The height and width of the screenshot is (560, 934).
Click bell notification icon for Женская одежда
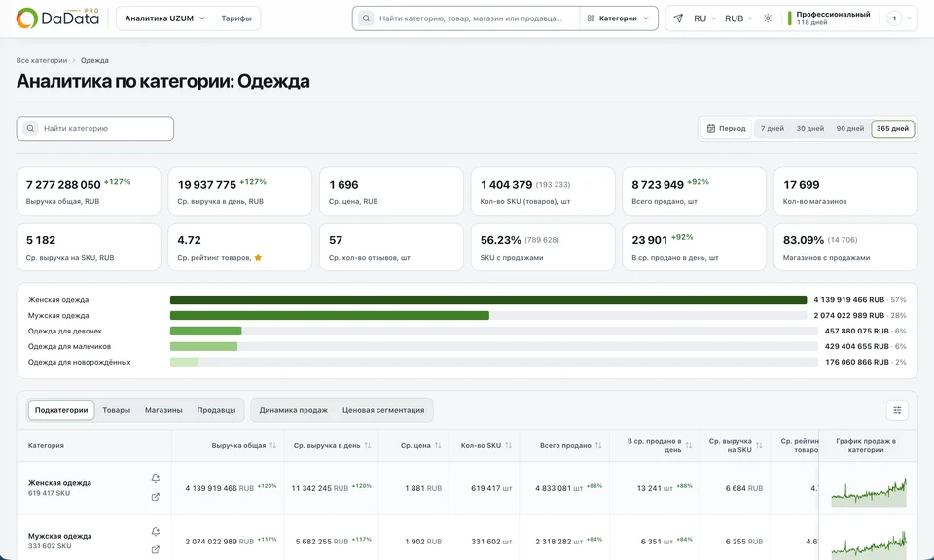click(156, 478)
